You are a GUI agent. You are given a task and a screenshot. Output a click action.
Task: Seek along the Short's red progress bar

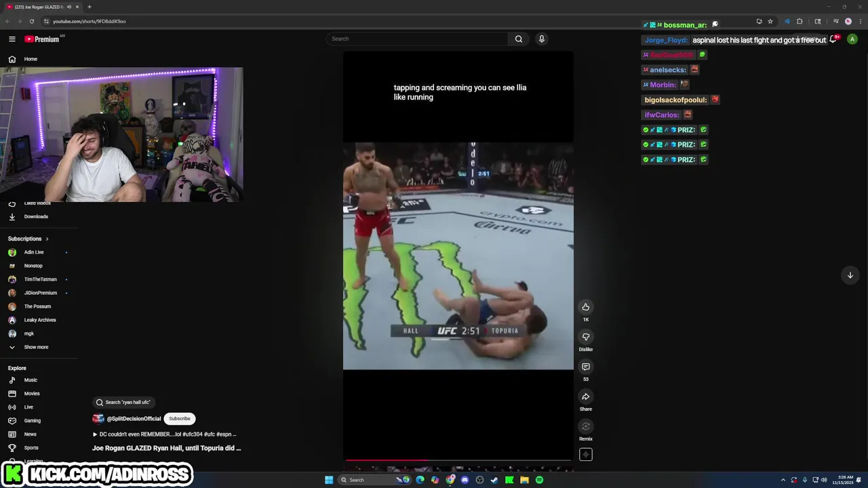coord(458,460)
